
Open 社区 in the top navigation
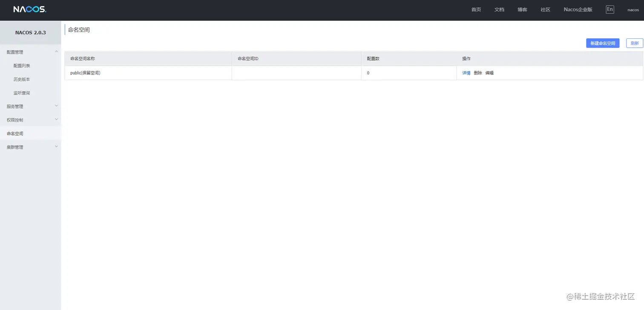545,9
